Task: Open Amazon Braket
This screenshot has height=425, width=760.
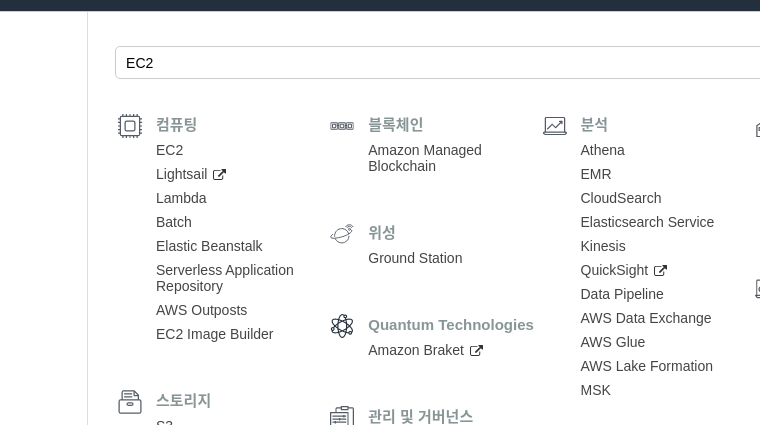Action: (x=416, y=350)
